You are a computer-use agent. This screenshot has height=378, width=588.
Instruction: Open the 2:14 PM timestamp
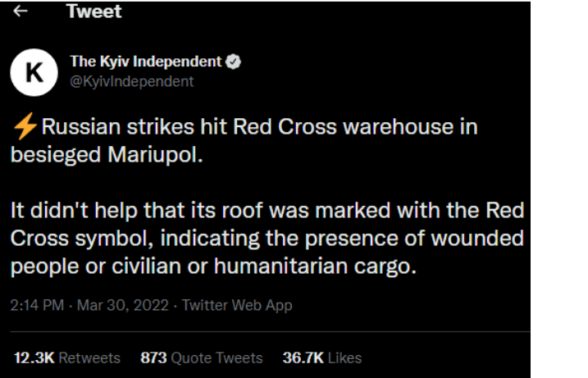tap(38, 305)
